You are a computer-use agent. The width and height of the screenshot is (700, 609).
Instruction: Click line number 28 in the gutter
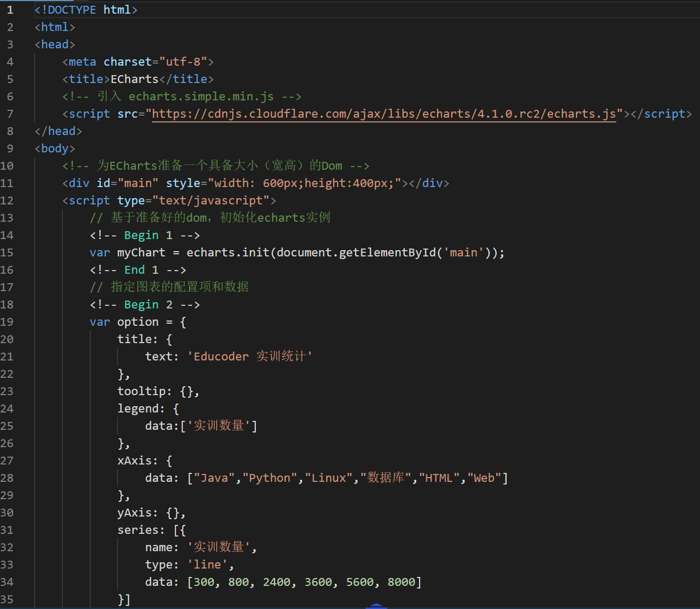tap(7, 478)
